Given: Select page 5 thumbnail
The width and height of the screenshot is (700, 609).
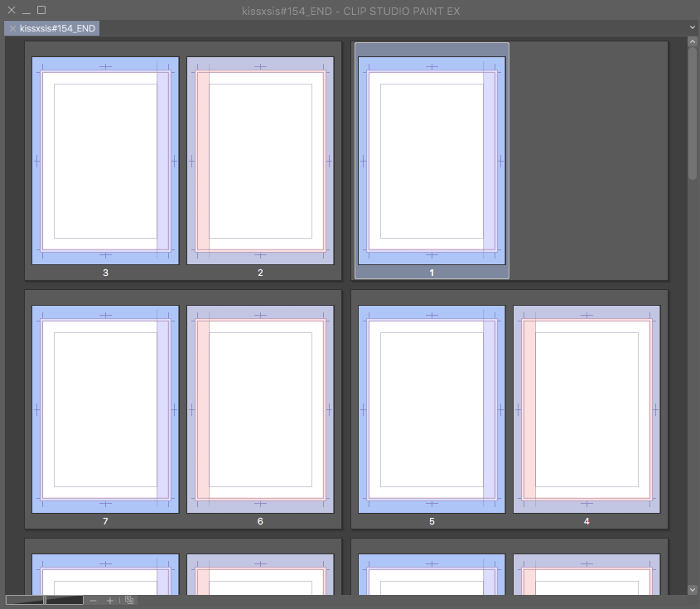Looking at the screenshot, I should point(432,409).
